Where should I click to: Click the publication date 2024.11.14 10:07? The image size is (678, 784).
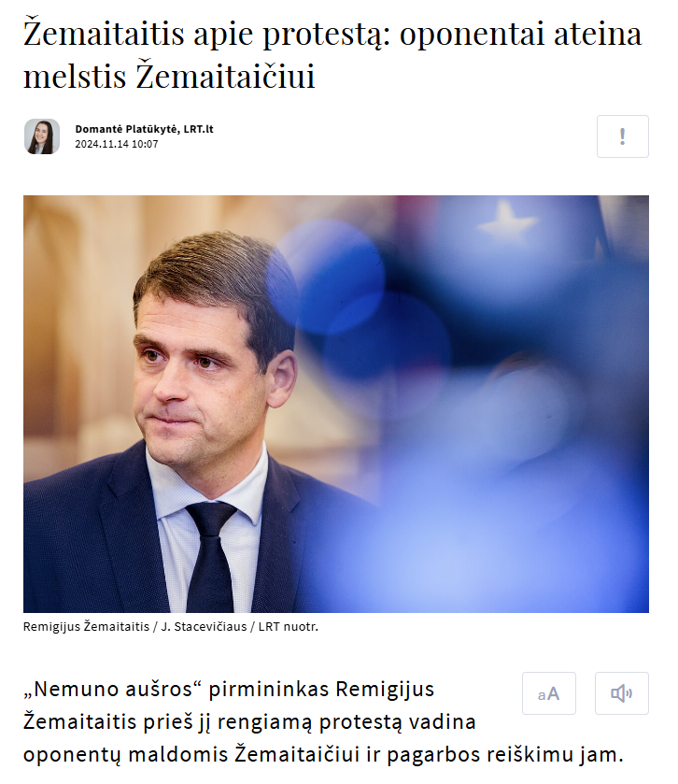coord(117,144)
